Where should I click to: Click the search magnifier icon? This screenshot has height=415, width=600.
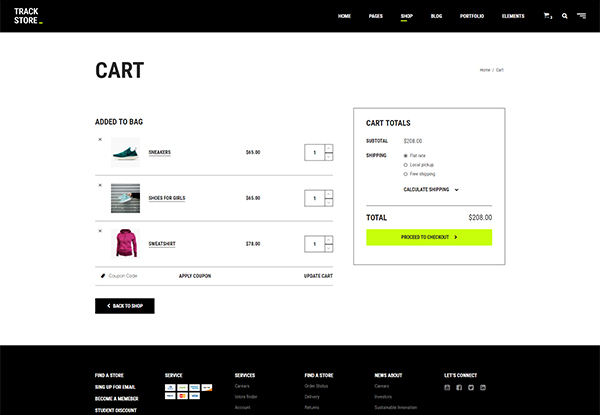[564, 16]
